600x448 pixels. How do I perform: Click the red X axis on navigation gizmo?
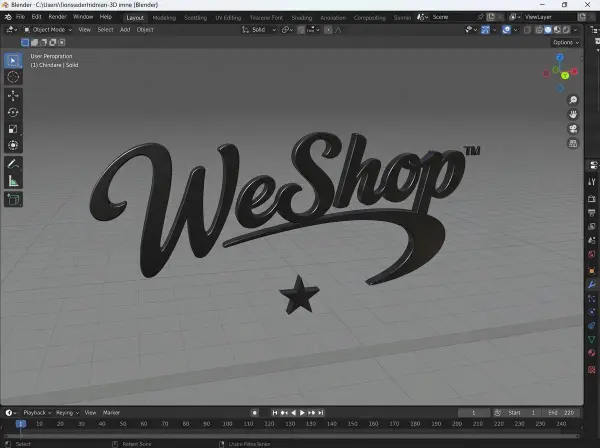coord(574,71)
